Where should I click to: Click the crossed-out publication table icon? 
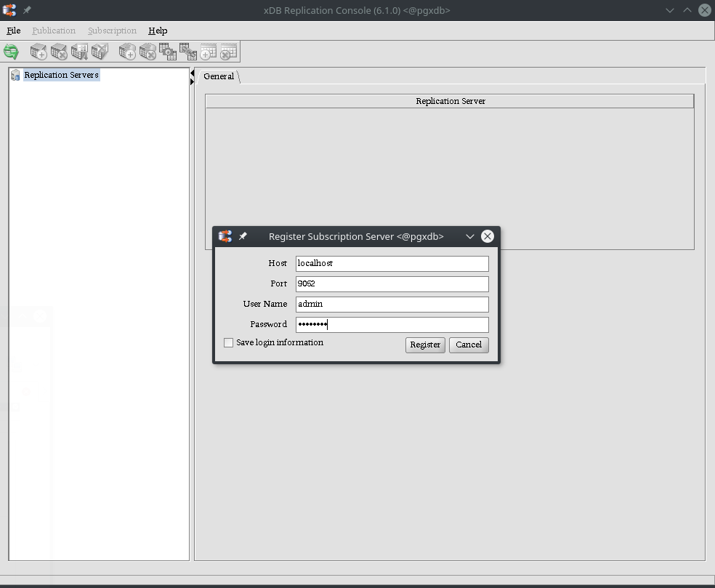pyautogui.click(x=100, y=52)
